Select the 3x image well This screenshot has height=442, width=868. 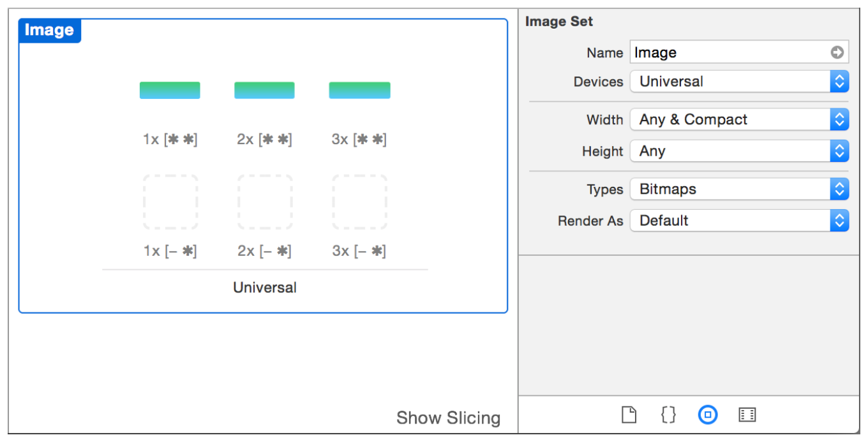coord(359,90)
